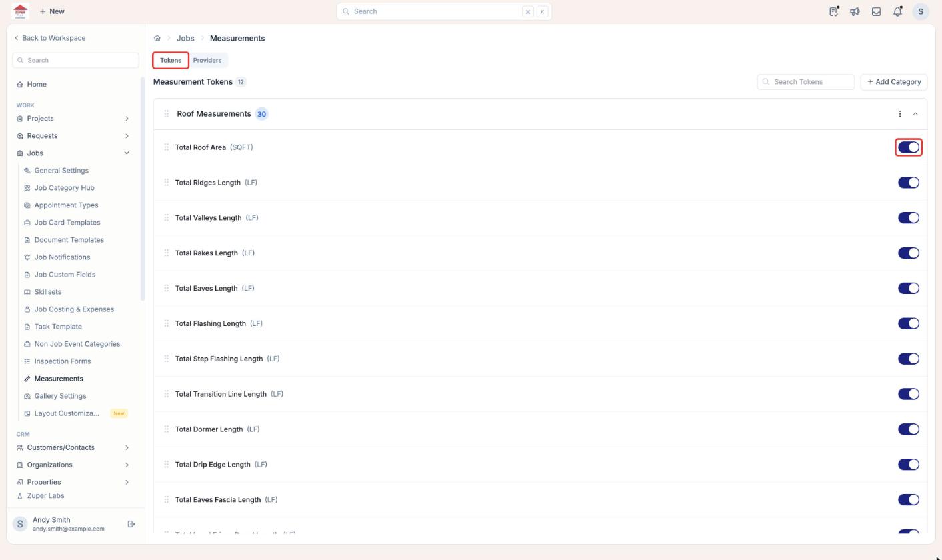Image resolution: width=942 pixels, height=560 pixels.
Task: Click drag handle for Total Ridges Length row
Action: click(166, 183)
